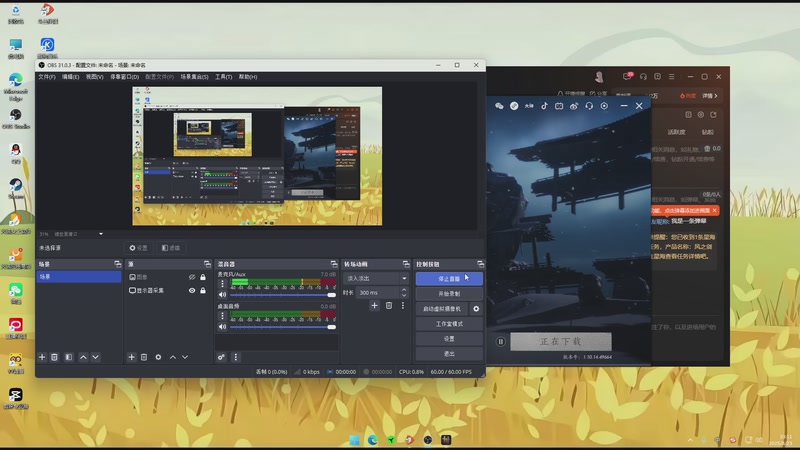Increase the 300 ms duration with up stepper
Viewport: 800px width, 450px height.
point(404,290)
